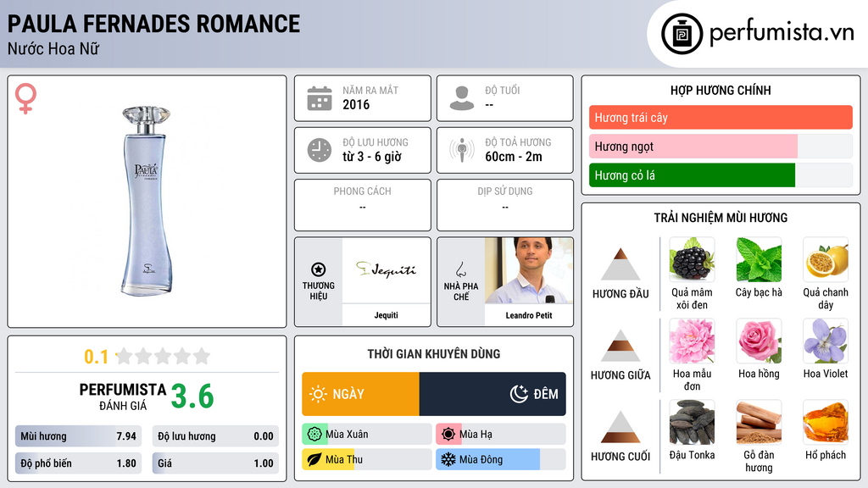The height and width of the screenshot is (488, 868).
Task: Click the spring flower icon by Mùa Xuân
Action: [314, 435]
